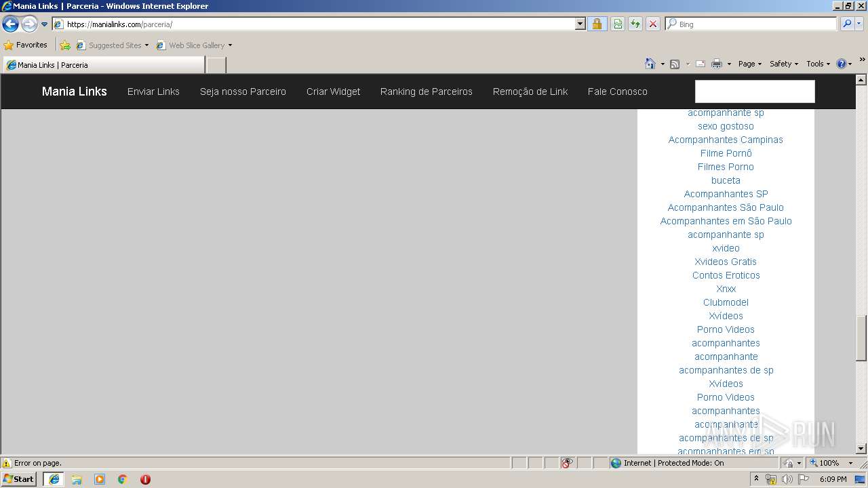Click the vertical scrollbar thumb
The image size is (868, 488).
[x=861, y=338]
